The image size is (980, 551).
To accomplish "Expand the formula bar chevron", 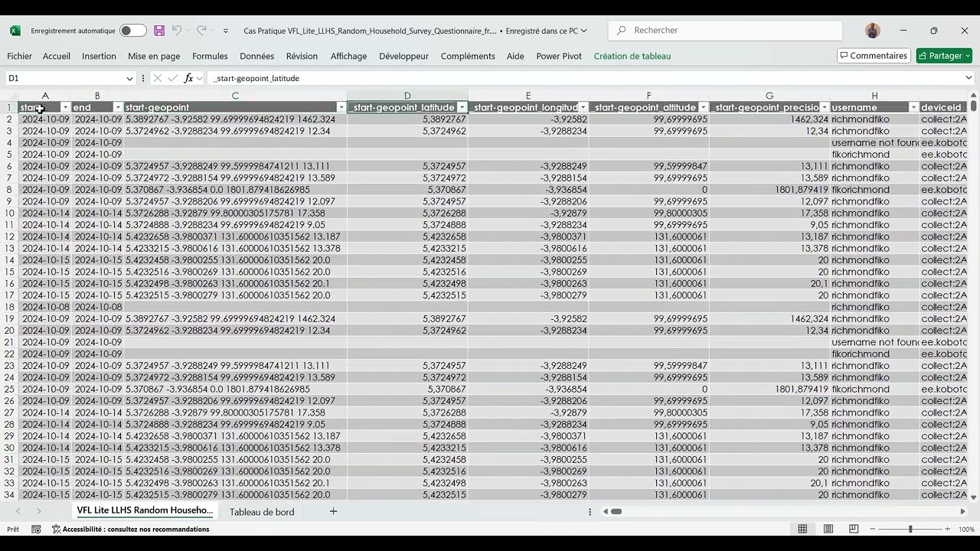I will click(969, 78).
